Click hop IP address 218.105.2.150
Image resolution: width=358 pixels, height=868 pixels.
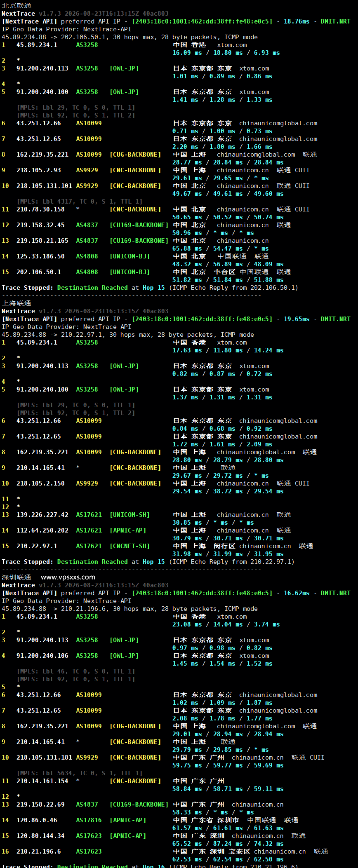click(x=40, y=483)
